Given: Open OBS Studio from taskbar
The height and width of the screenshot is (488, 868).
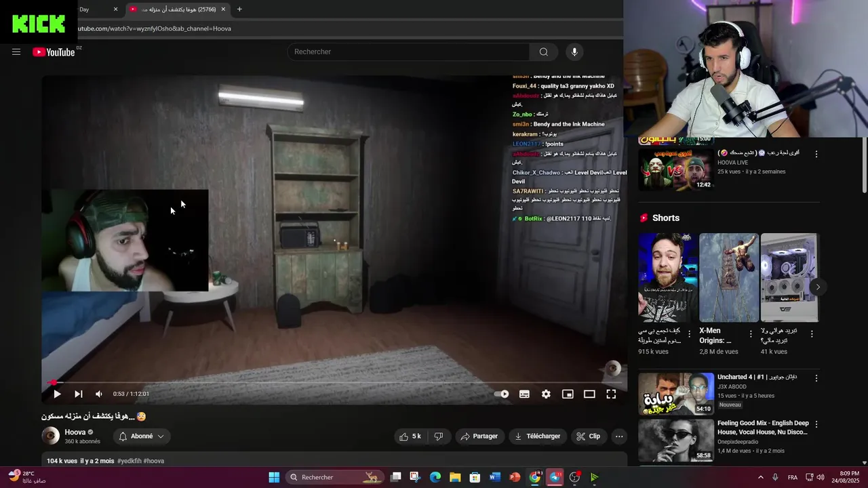Looking at the screenshot, I should [574, 477].
